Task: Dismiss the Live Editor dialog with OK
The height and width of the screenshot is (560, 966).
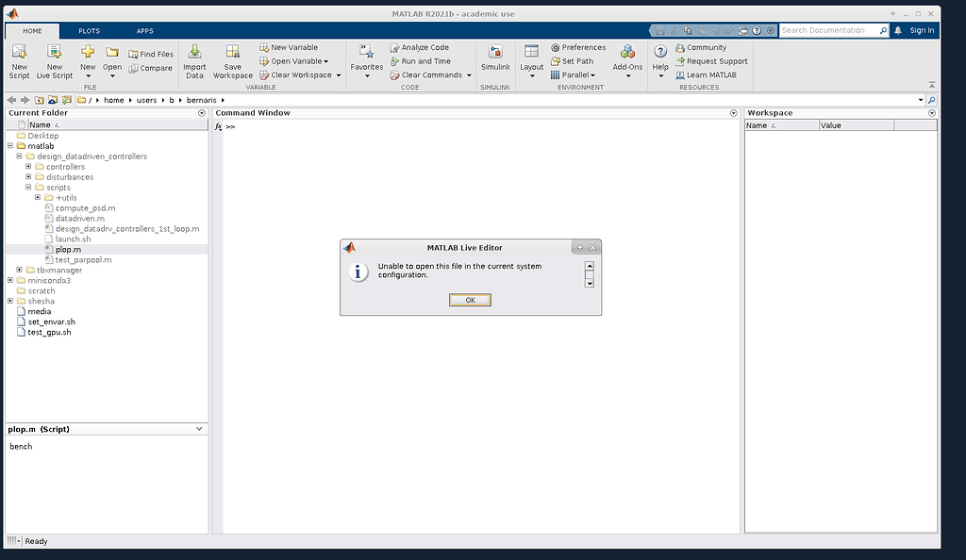Action: point(470,299)
